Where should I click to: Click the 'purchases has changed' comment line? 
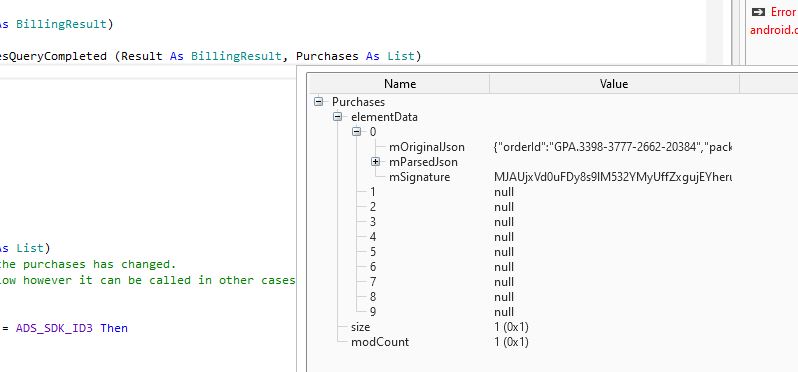tap(88, 264)
